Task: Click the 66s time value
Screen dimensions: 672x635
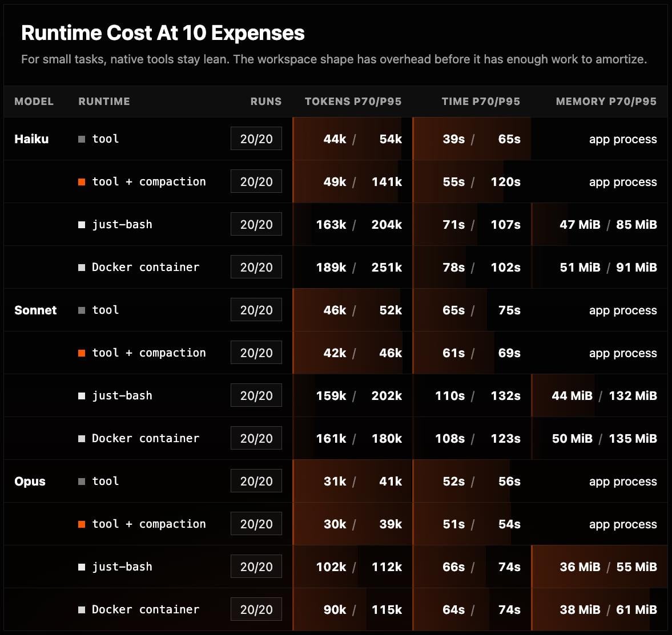Action: tap(453, 567)
